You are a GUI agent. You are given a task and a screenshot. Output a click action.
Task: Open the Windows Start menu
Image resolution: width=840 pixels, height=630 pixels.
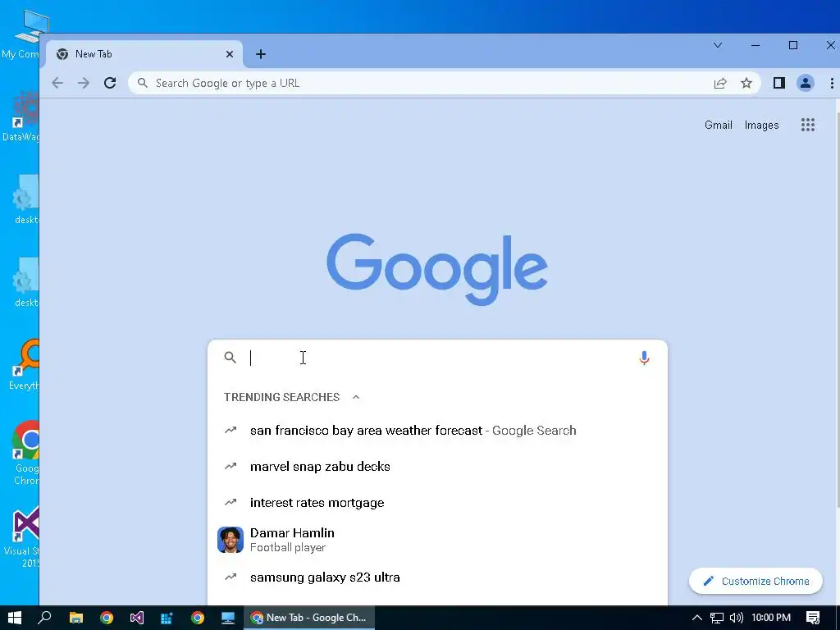coord(15,618)
